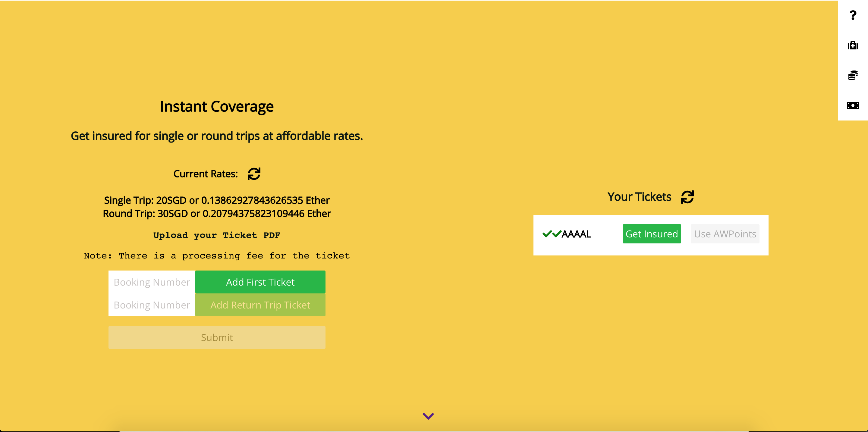Click the Round Trip rate text
Viewport: 868px width, 432px height.
pyautogui.click(x=217, y=214)
